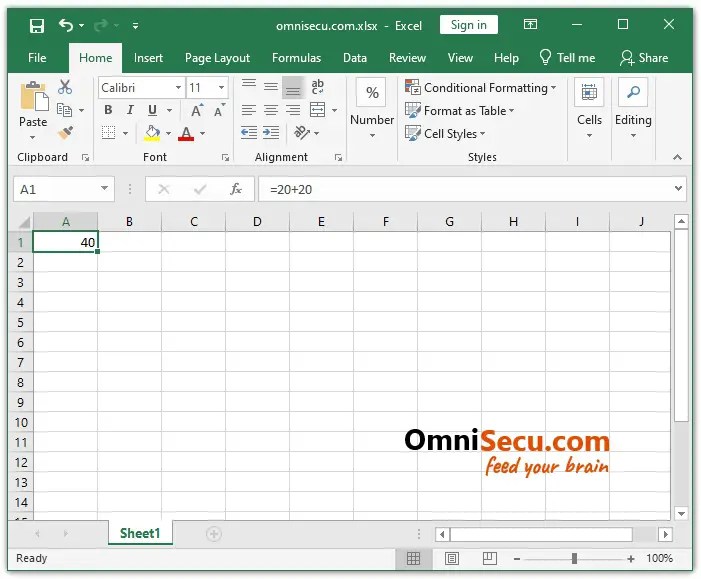Image resolution: width=701 pixels, height=579 pixels.
Task: Select column D header
Action: coord(258,222)
